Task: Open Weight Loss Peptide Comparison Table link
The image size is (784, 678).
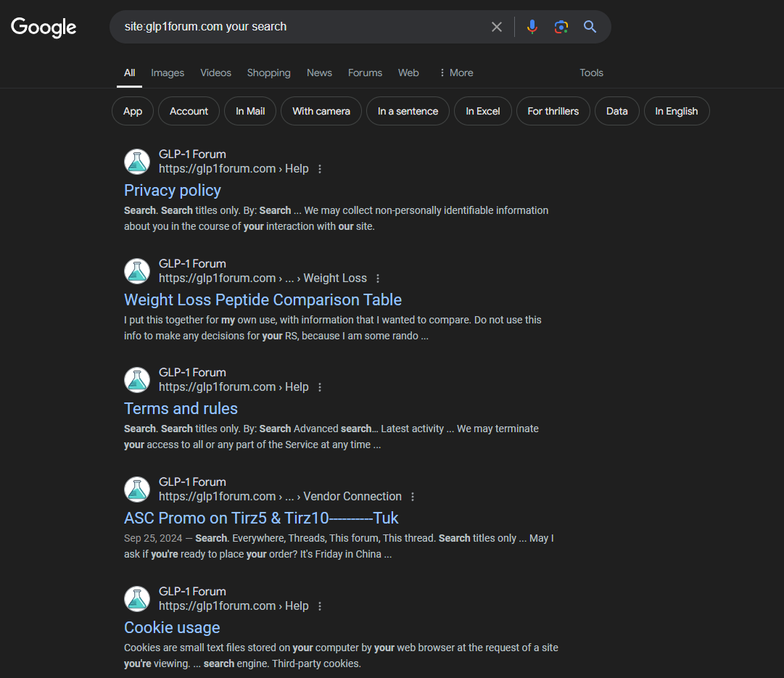Action: coord(263,300)
